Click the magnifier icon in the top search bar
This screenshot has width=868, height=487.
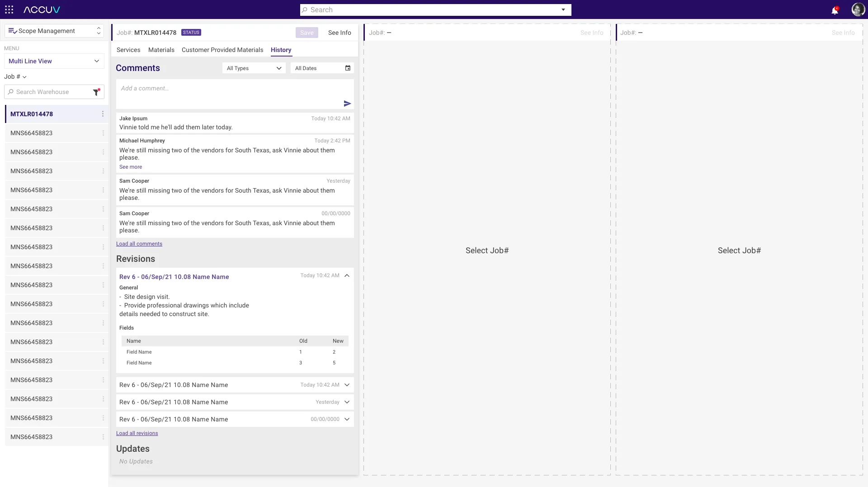[305, 10]
